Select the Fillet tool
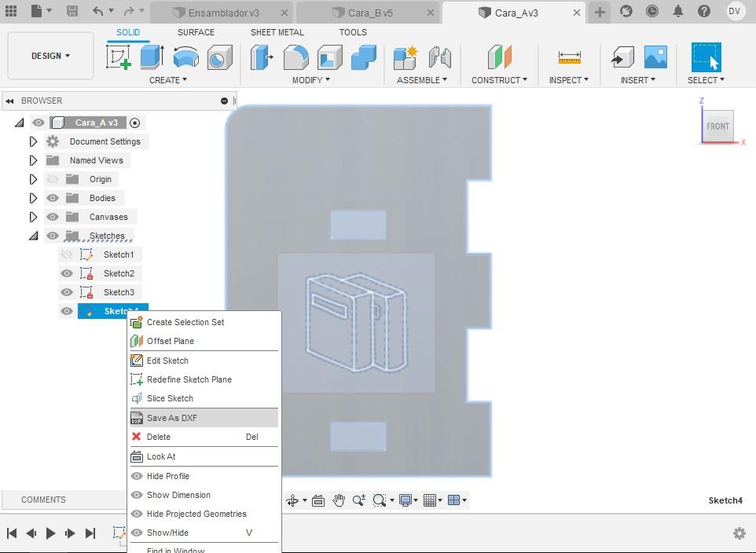Image resolution: width=756 pixels, height=553 pixels. (296, 57)
